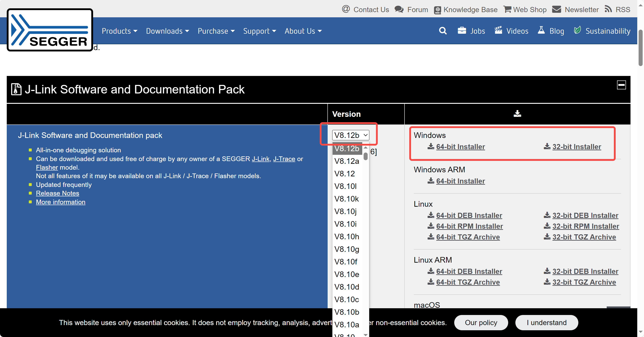Click the Contact Us @ icon
This screenshot has height=337, width=644.
click(x=346, y=9)
